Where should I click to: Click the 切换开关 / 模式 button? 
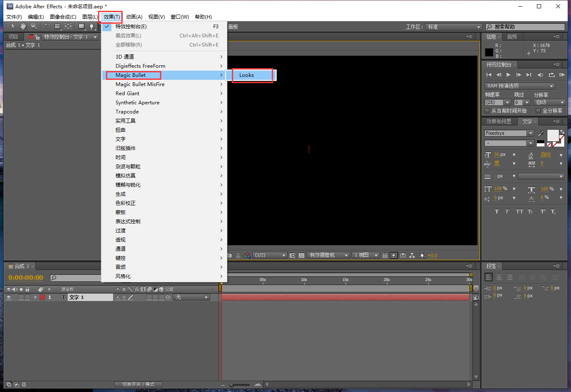pyautogui.click(x=138, y=385)
